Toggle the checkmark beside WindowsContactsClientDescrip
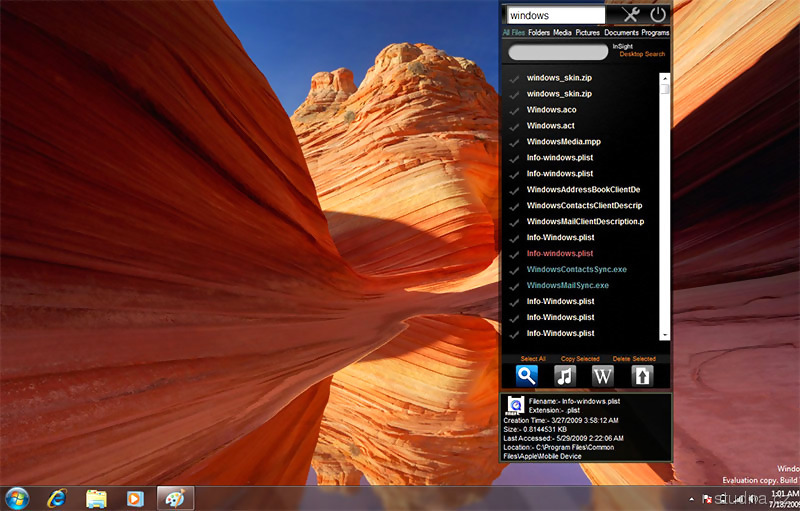Image resolution: width=800 pixels, height=511 pixels. coord(514,207)
